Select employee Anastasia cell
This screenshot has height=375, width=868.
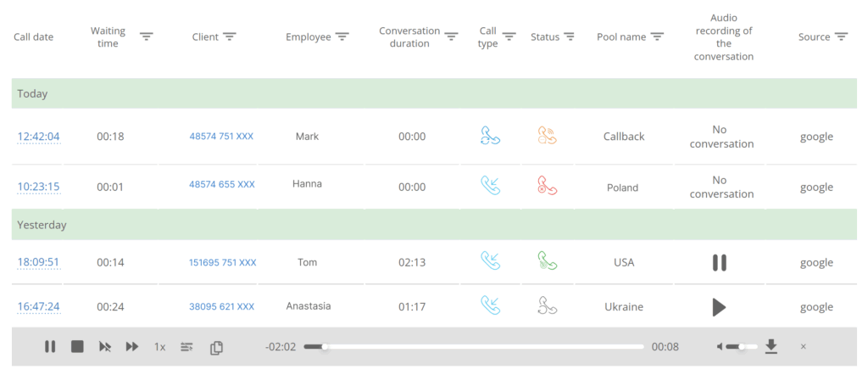coord(309,305)
